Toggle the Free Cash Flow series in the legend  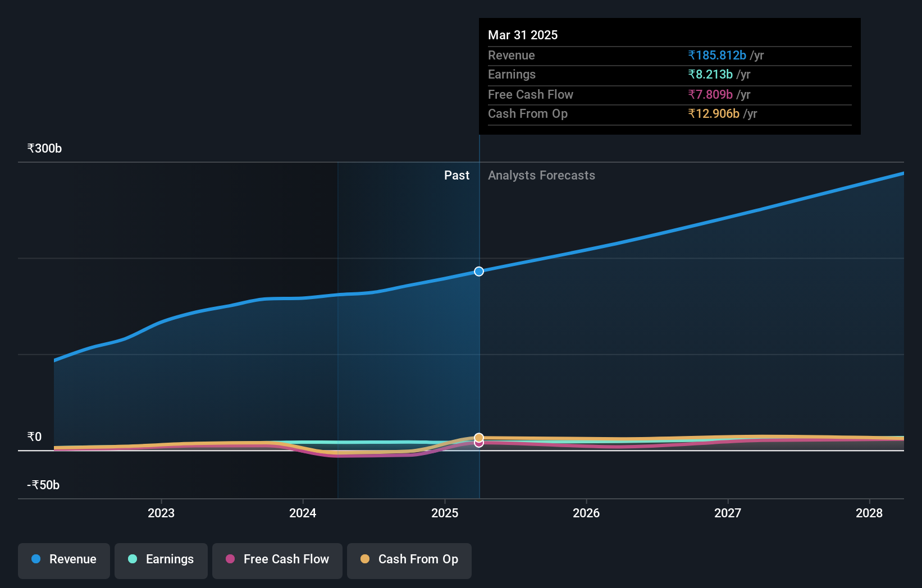click(277, 561)
